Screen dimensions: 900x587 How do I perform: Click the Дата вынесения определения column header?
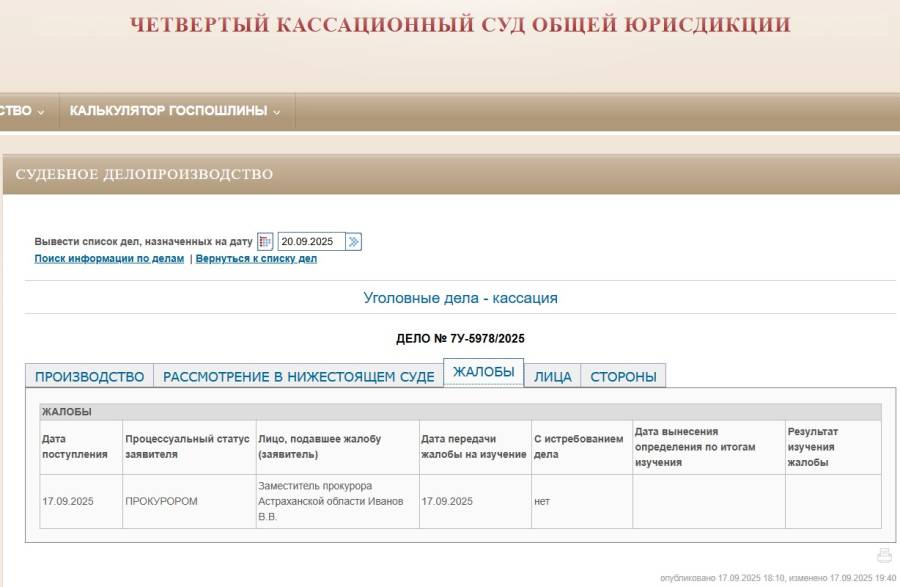[x=709, y=446]
